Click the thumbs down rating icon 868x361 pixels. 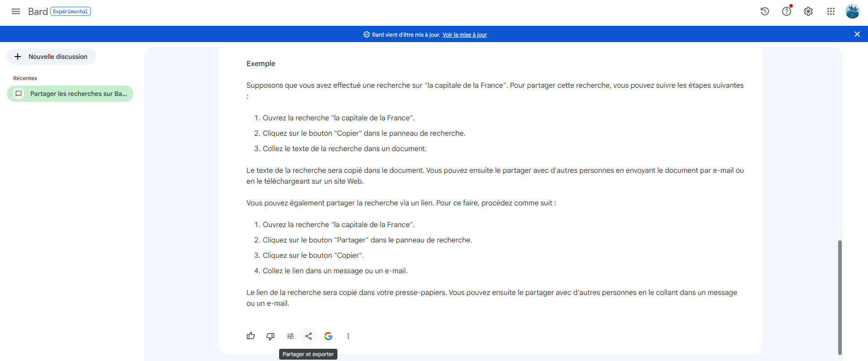point(270,336)
